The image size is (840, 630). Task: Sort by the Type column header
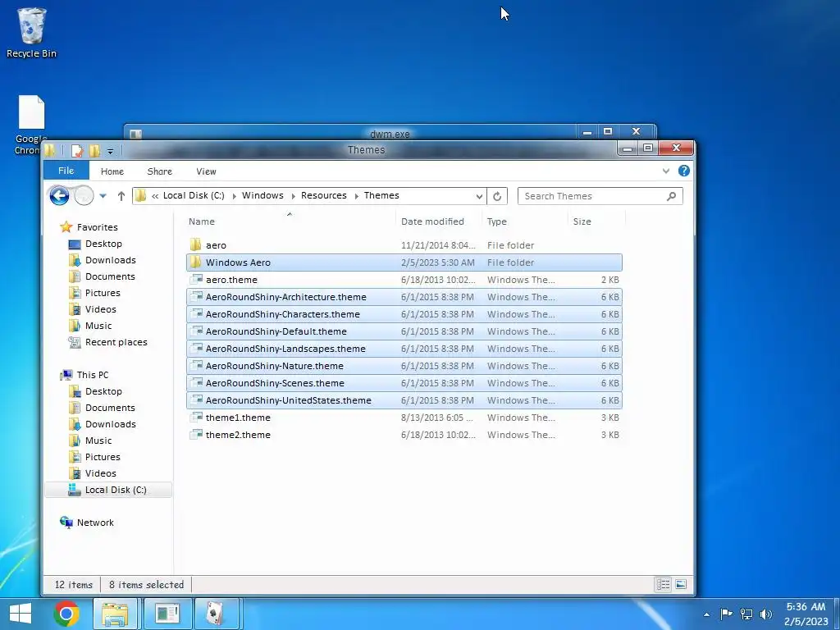click(x=524, y=221)
